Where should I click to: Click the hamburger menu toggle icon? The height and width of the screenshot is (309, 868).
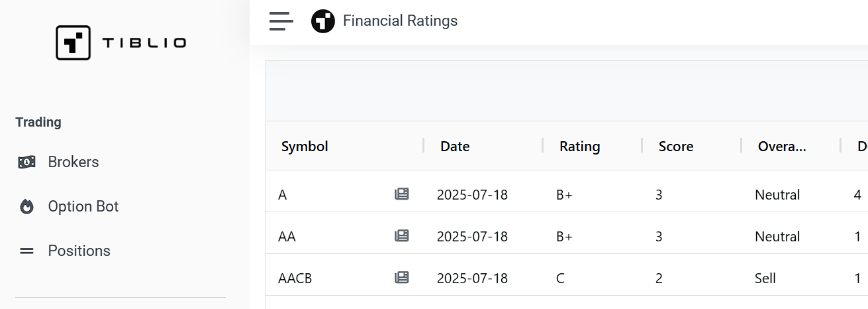click(x=281, y=21)
